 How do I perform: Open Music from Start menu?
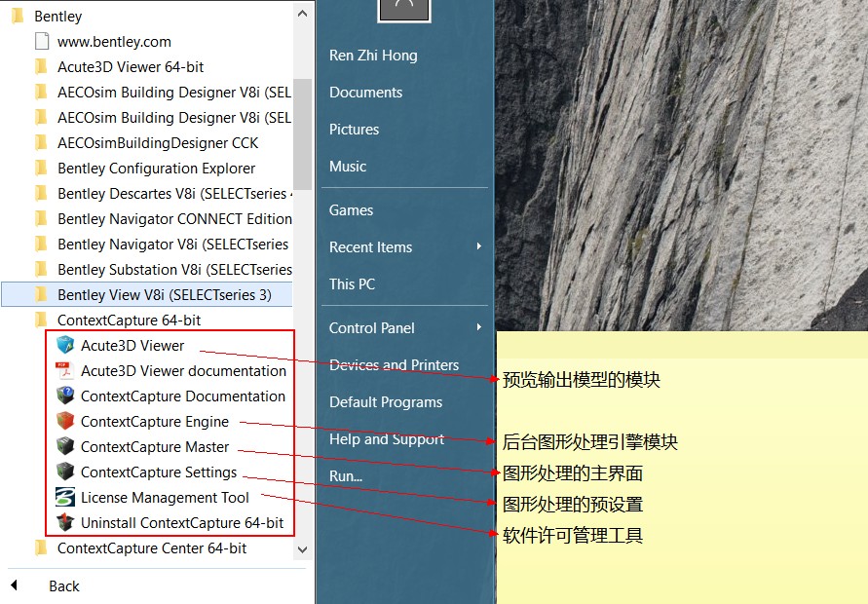(x=348, y=167)
